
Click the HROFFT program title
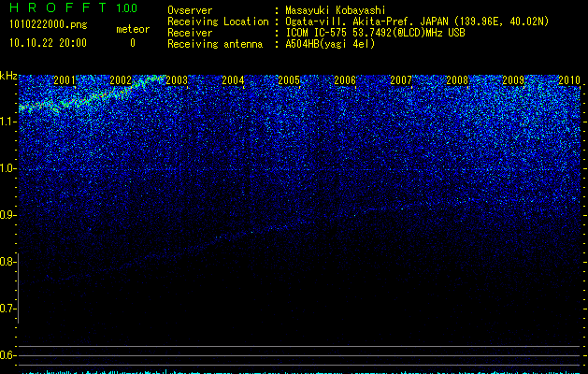coord(58,7)
